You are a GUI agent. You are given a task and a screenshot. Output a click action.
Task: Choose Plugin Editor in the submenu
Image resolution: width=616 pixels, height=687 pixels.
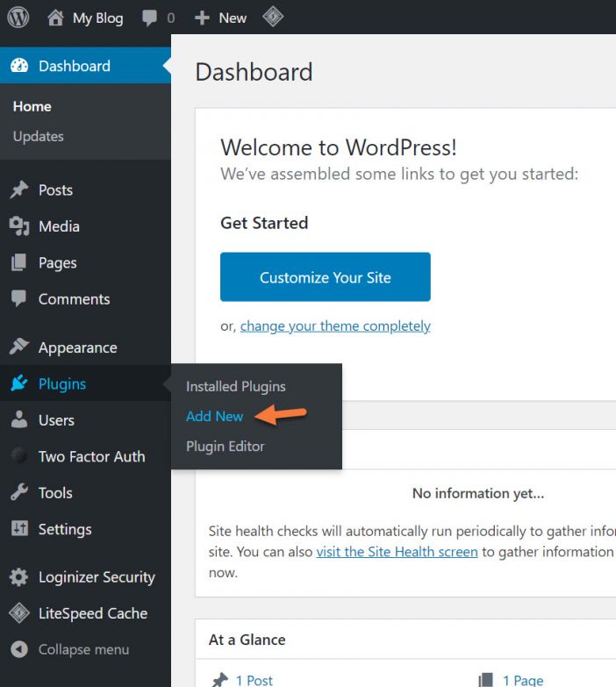tap(225, 446)
